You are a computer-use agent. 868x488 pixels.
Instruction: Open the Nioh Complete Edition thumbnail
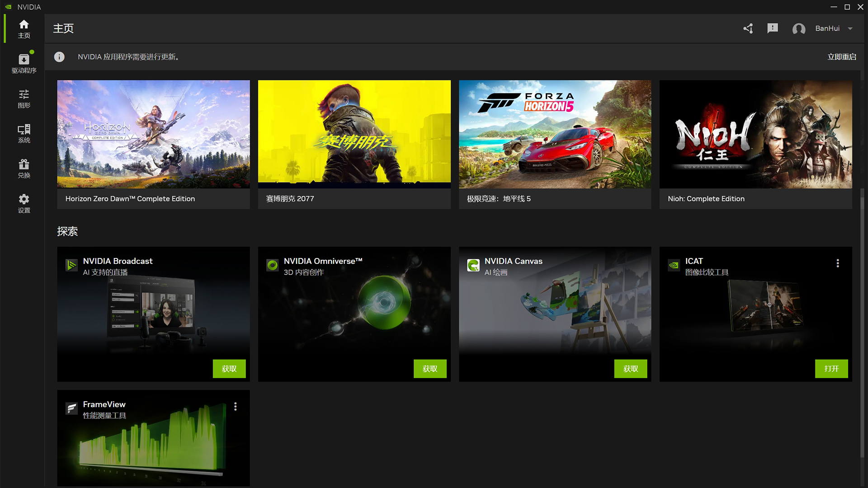pyautogui.click(x=755, y=134)
